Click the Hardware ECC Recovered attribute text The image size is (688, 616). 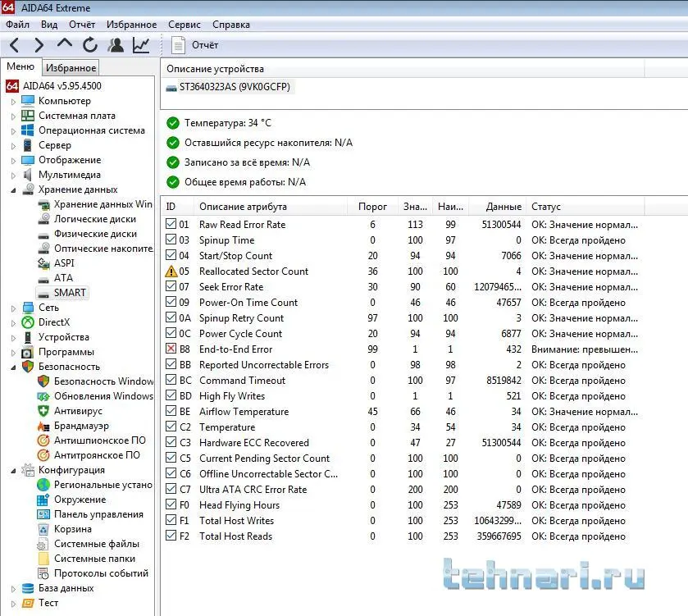(254, 443)
